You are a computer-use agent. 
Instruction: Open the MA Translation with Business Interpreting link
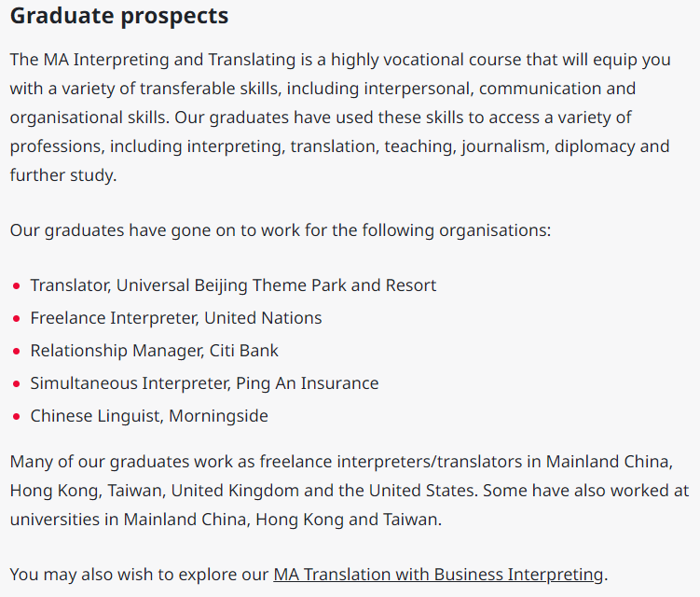pos(438,575)
